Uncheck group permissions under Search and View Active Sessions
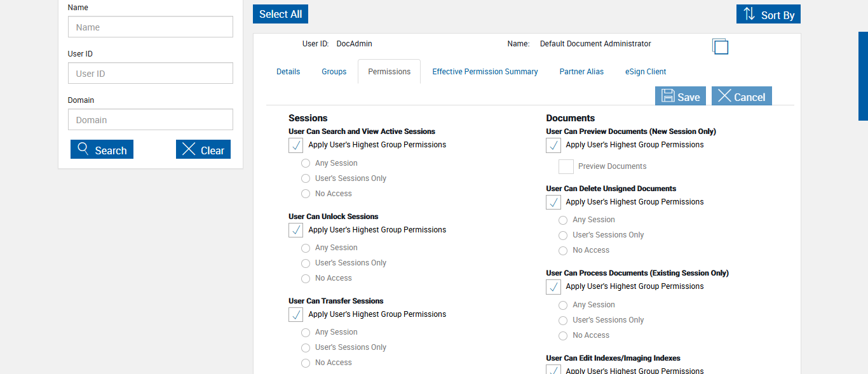The image size is (868, 374). pyautogui.click(x=295, y=145)
